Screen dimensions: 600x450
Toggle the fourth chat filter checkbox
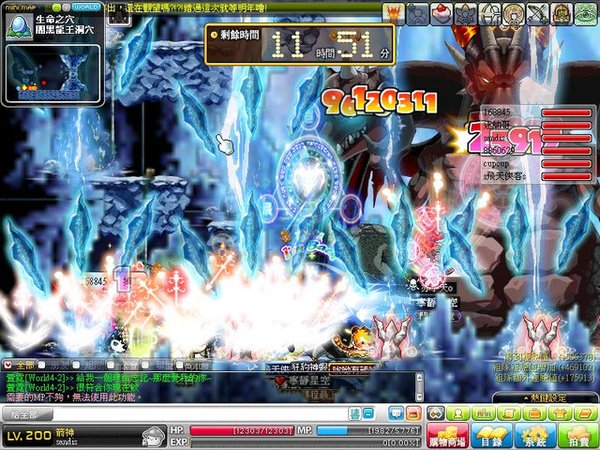[x=111, y=365]
